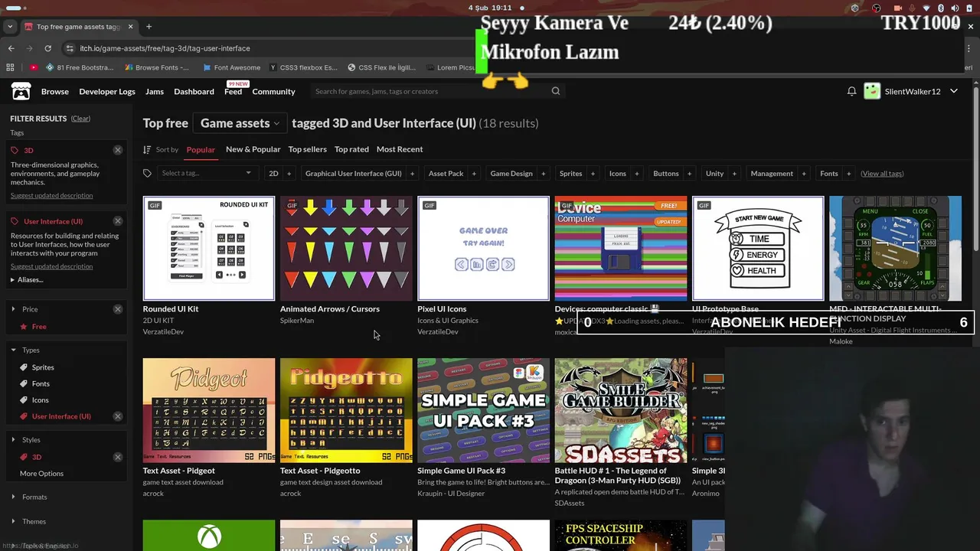Add the Asset Pack tag plus

tap(474, 174)
